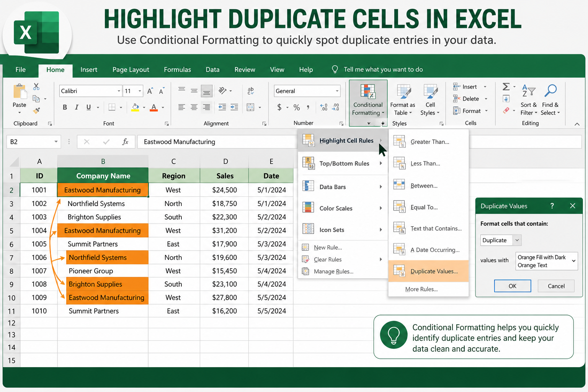Screen dimensions: 588x392
Task: Open the Font dialog launcher
Action: click(x=167, y=124)
